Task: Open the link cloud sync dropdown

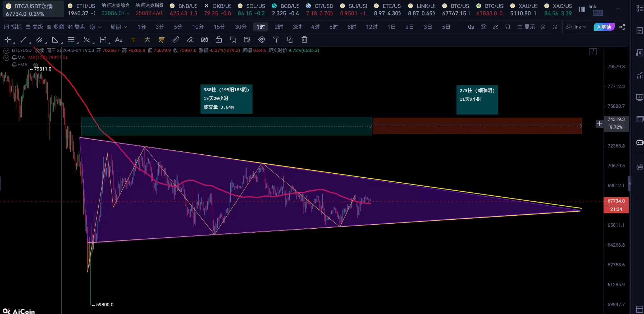Action: 576,27
